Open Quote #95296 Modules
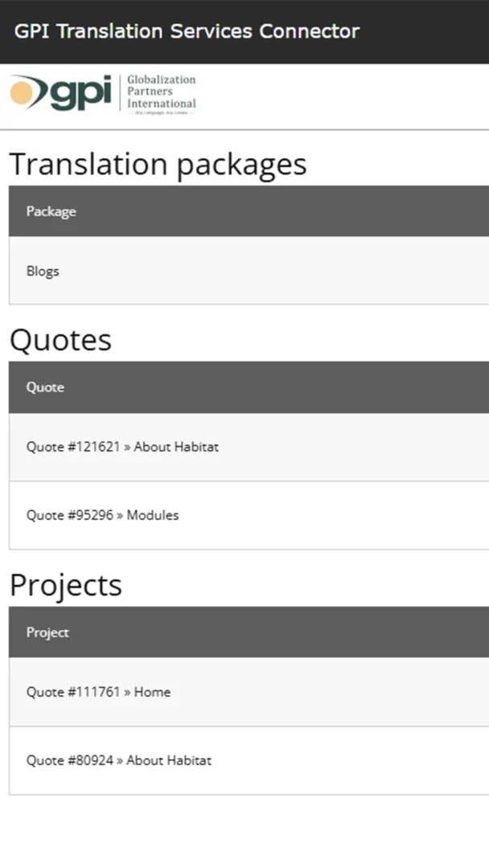 102,515
